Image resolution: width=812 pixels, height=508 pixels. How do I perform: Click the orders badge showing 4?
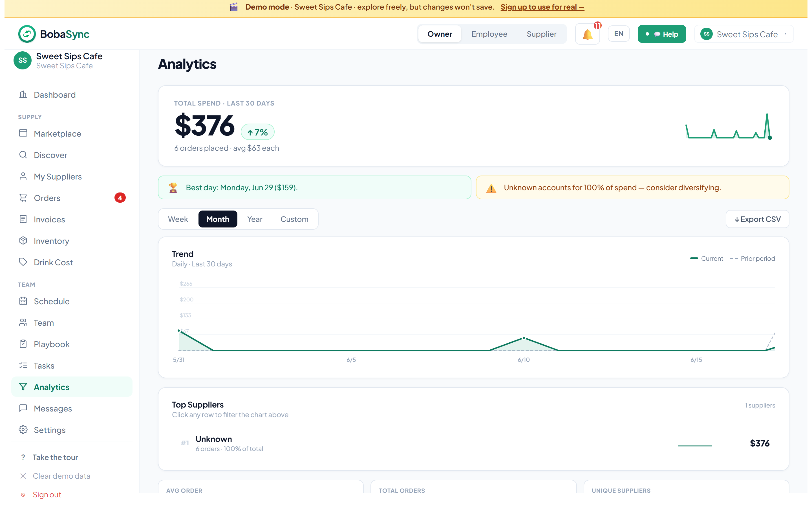point(120,198)
